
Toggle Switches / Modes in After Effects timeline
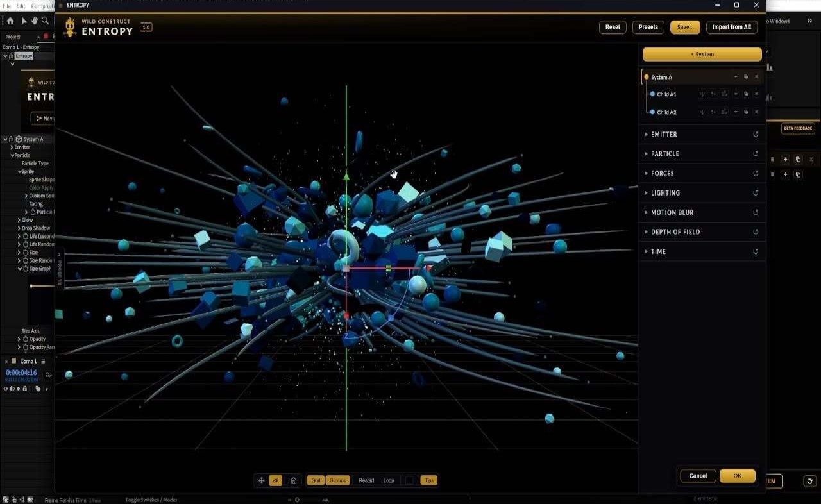pyautogui.click(x=151, y=500)
